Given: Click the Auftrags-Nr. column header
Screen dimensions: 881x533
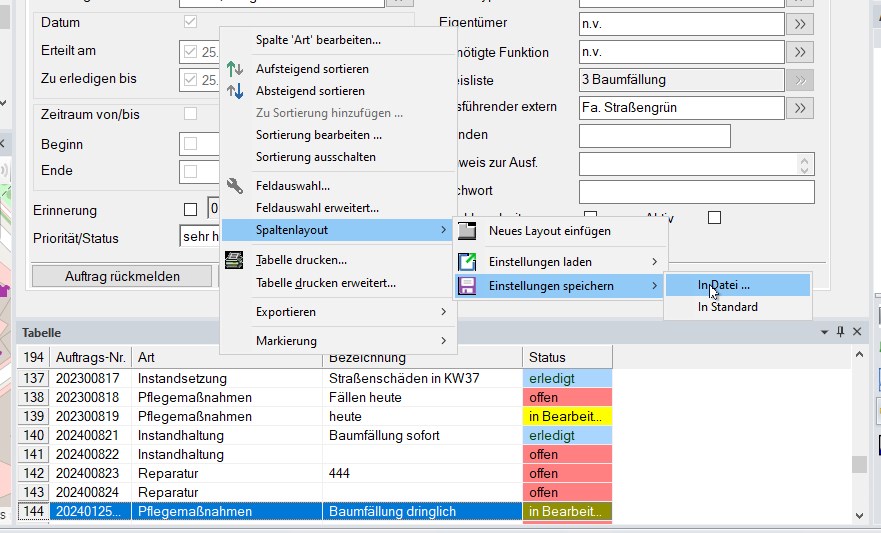Looking at the screenshot, I should click(90, 357).
